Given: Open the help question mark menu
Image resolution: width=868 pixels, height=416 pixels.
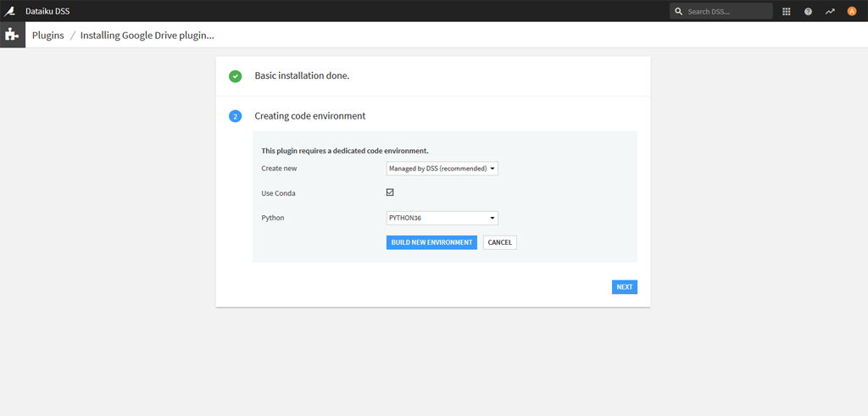Looking at the screenshot, I should pyautogui.click(x=808, y=11).
